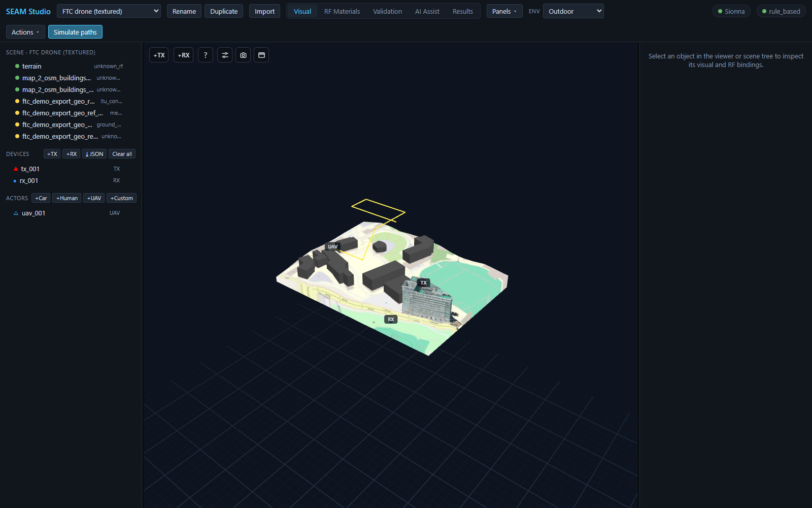Add receiver with Devices +RX button
Screen dimensions: 812x508
click(x=71, y=154)
